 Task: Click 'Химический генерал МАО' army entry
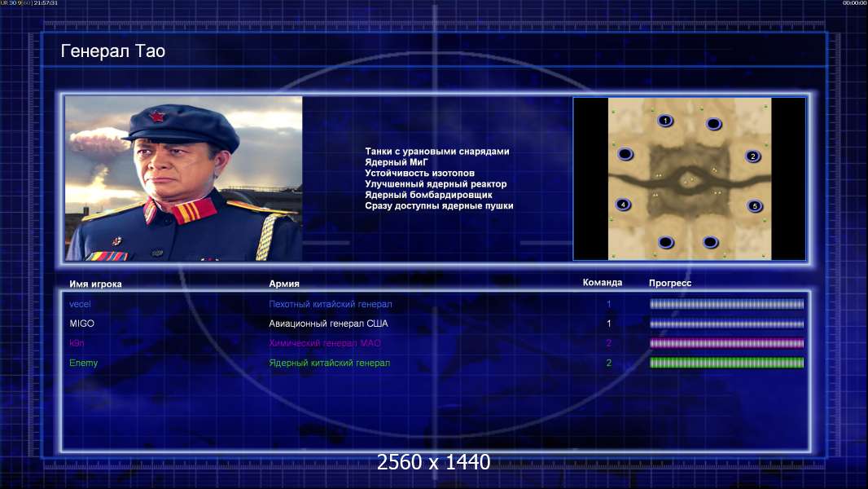pyautogui.click(x=325, y=343)
